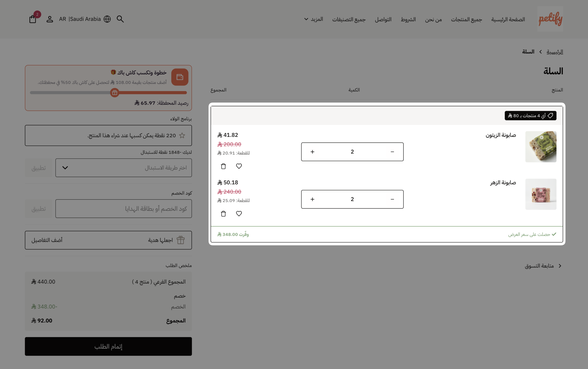The image size is (588, 369).
Task: Click the petify logo
Action: click(550, 19)
